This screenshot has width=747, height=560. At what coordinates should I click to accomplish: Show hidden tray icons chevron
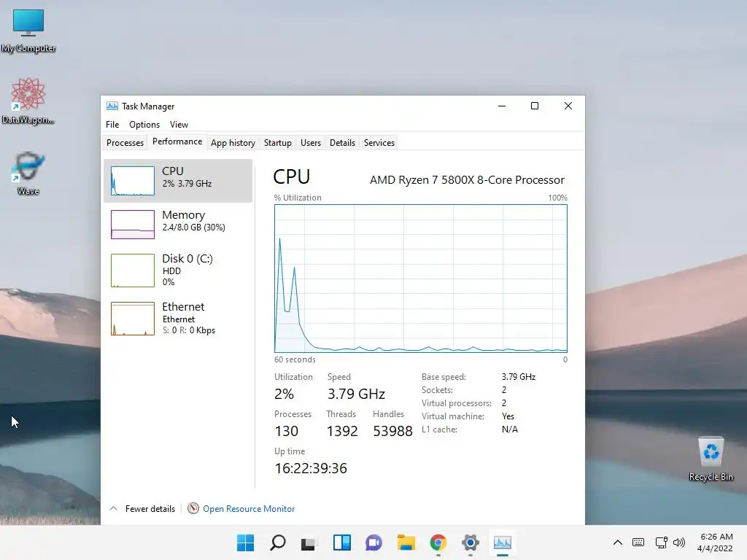(x=617, y=542)
